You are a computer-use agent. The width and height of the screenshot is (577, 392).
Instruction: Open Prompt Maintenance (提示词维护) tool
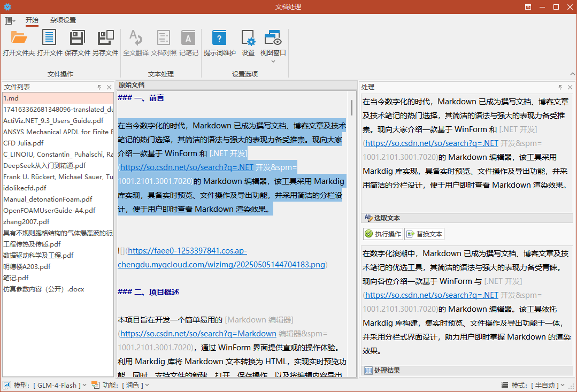point(219,39)
